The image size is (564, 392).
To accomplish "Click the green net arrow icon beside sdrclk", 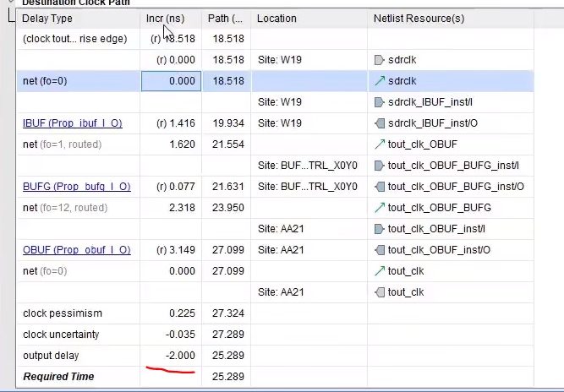I will pos(380,81).
